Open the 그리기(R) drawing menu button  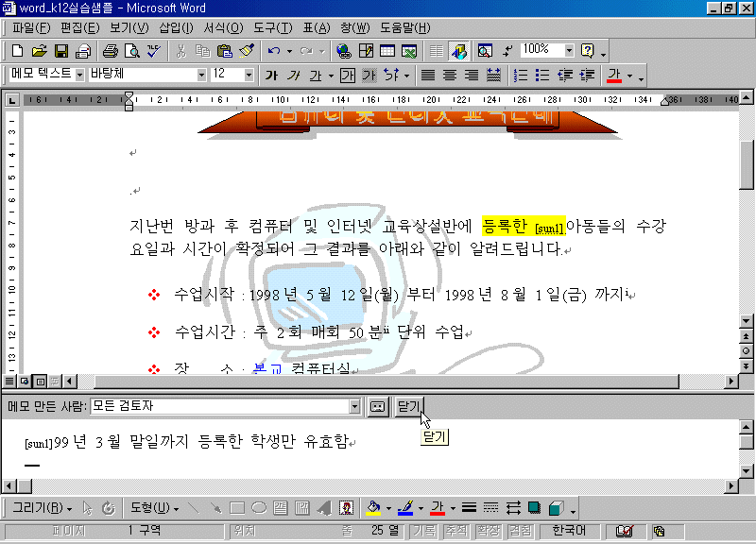click(x=43, y=507)
